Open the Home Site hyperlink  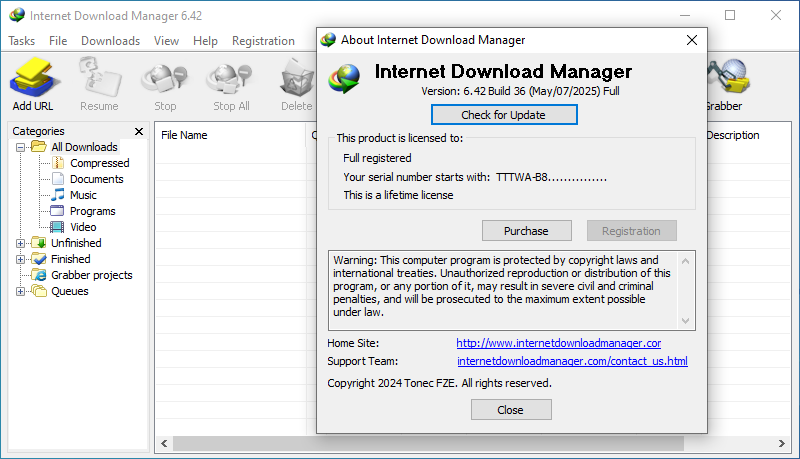pos(559,343)
